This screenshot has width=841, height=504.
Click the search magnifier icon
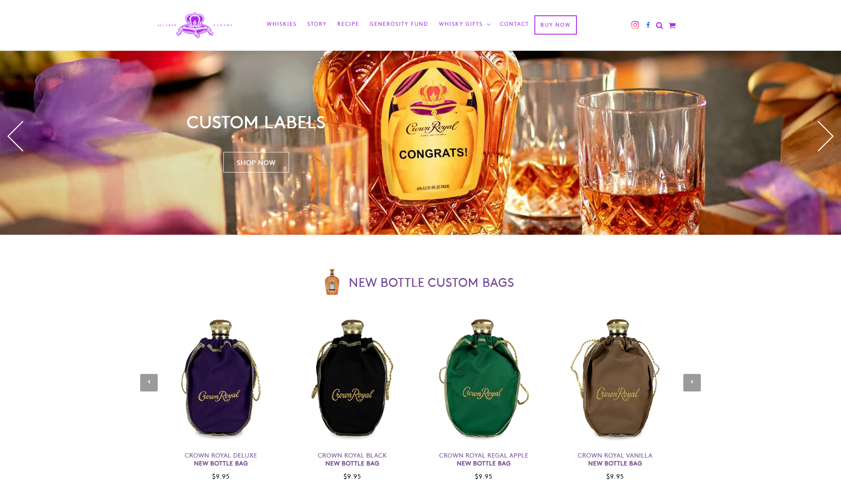coord(659,25)
